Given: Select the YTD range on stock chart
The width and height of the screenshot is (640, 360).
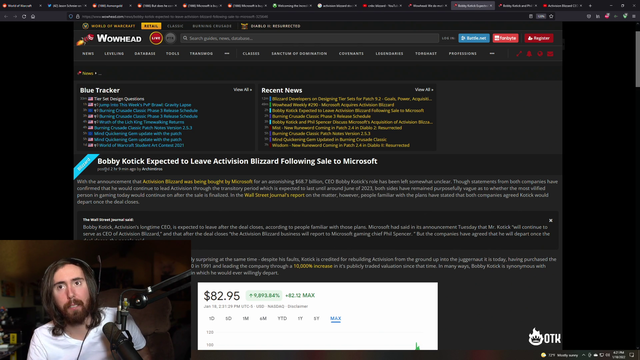Looking at the screenshot, I should pos(282,318).
